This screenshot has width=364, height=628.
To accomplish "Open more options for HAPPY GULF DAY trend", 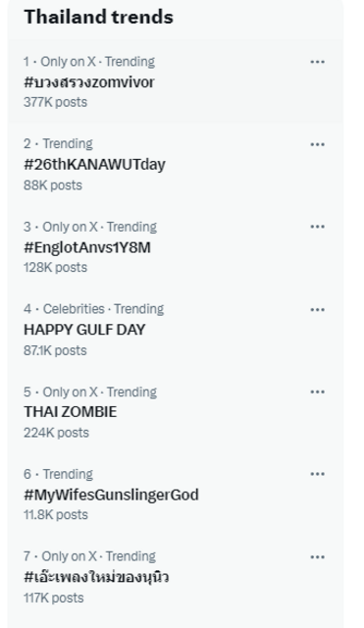I will (x=317, y=310).
